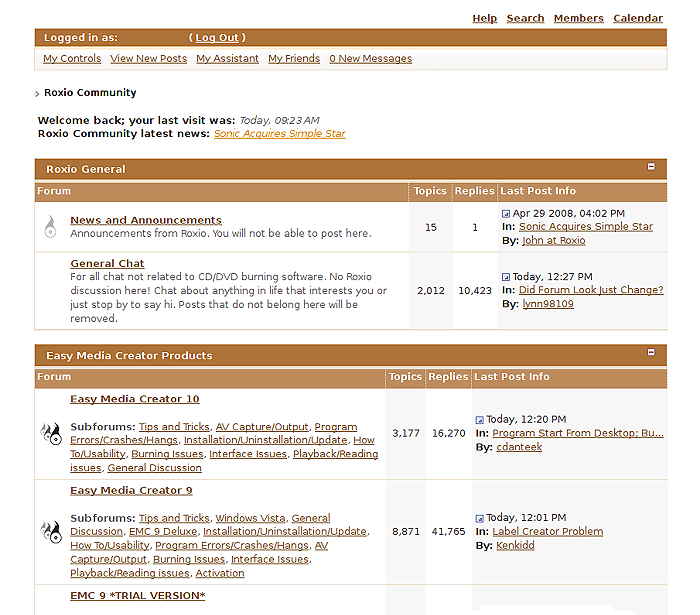
Task: Open EMC 10 Installation/Uninstallation/Update subforum
Action: coord(266,440)
